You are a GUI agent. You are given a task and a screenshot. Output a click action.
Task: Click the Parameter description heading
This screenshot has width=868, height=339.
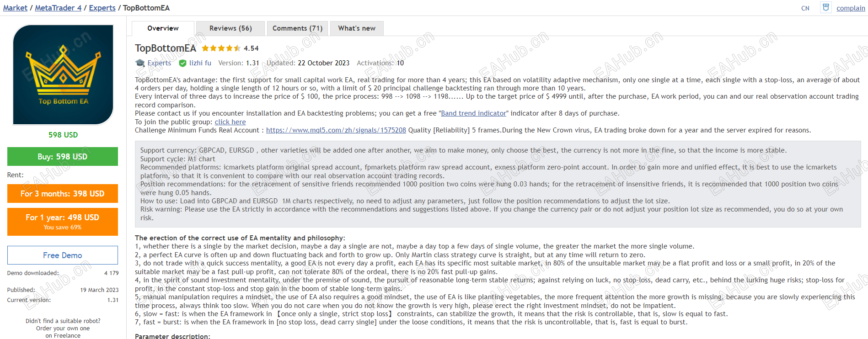172,336
